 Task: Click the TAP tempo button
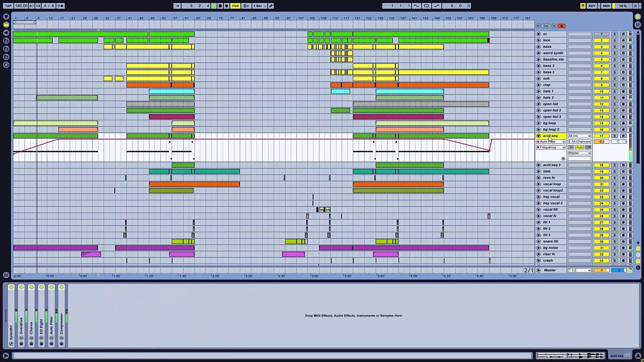click(8, 6)
